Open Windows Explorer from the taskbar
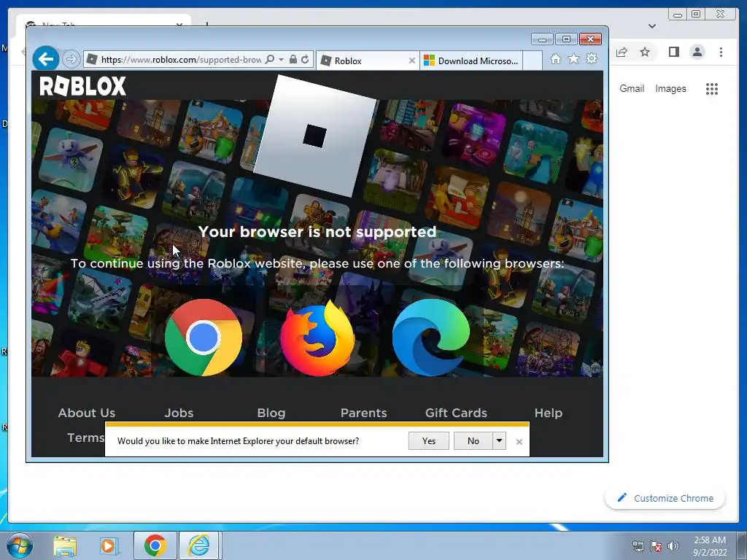The image size is (747, 560). [x=65, y=546]
